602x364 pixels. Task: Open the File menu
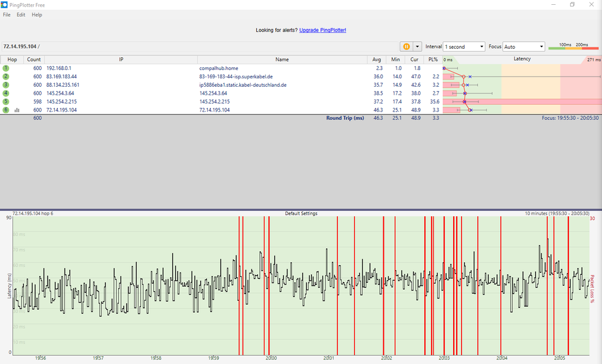point(7,14)
